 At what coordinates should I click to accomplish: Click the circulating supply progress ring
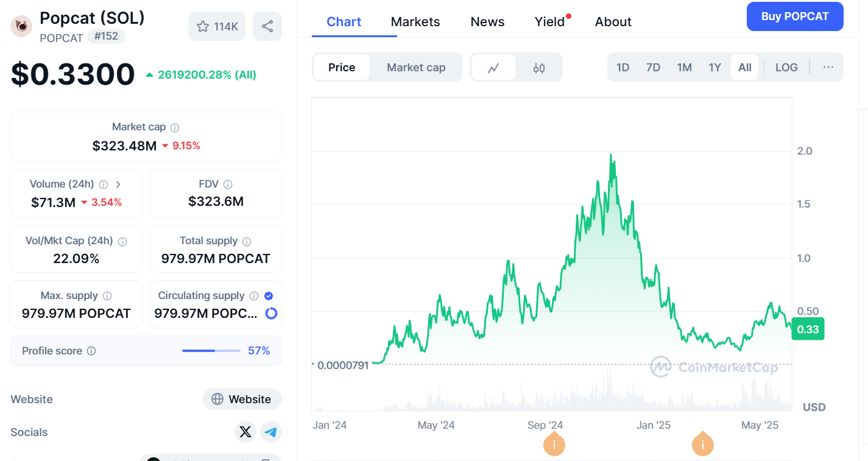coord(272,313)
